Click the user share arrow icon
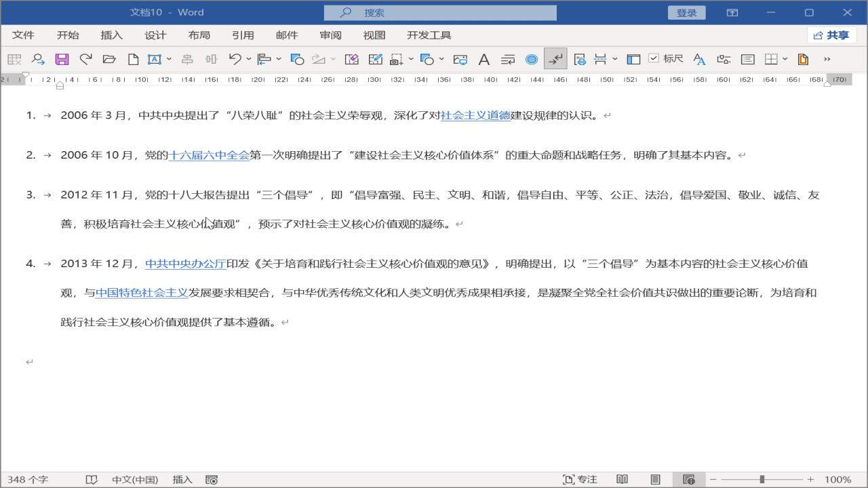The width and height of the screenshot is (868, 488). pyautogui.click(x=38, y=59)
